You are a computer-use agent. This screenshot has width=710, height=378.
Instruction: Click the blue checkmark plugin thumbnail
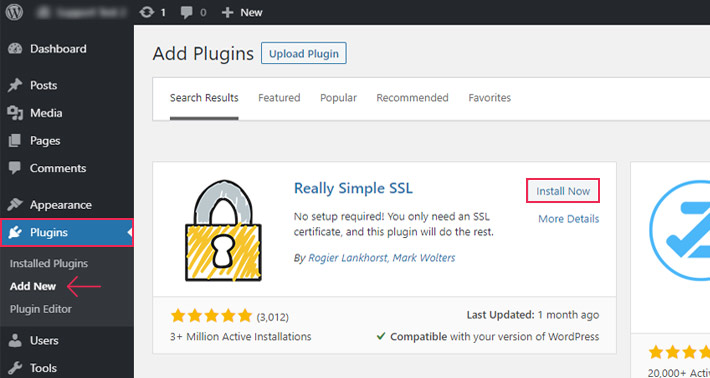coord(680,231)
